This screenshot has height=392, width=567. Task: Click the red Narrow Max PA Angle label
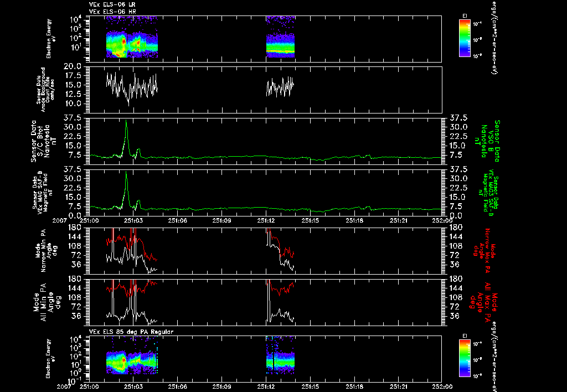[484, 250]
